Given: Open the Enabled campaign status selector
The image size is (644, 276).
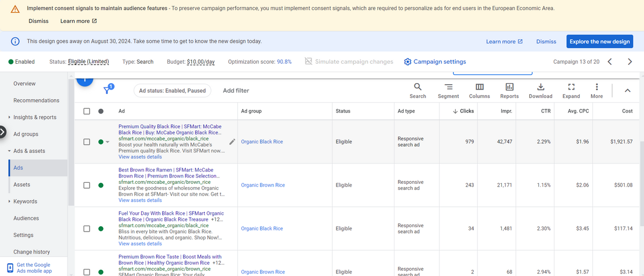Looking at the screenshot, I should (22, 62).
